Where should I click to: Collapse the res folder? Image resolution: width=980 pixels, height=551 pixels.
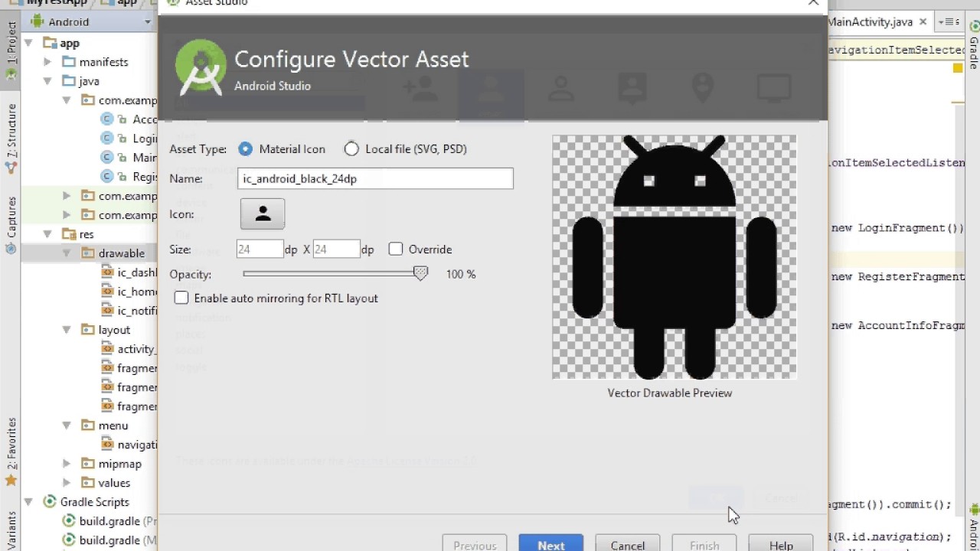(47, 233)
